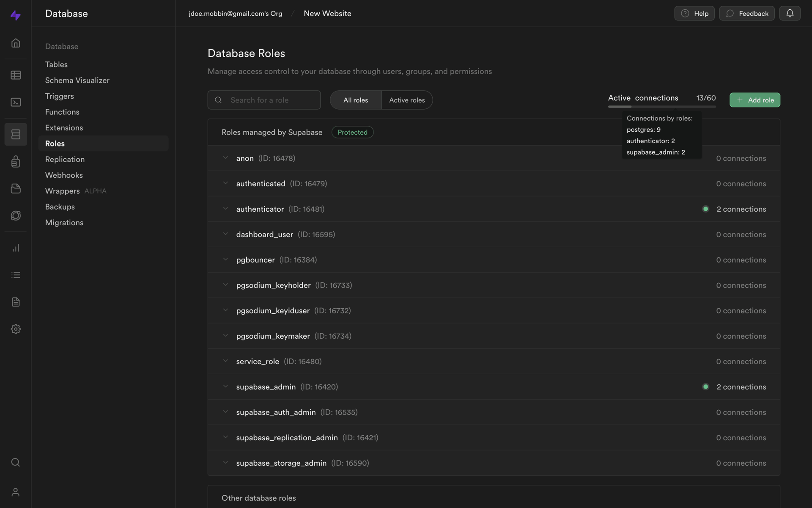The height and width of the screenshot is (508, 812).
Task: Click the Add role button
Action: point(754,100)
